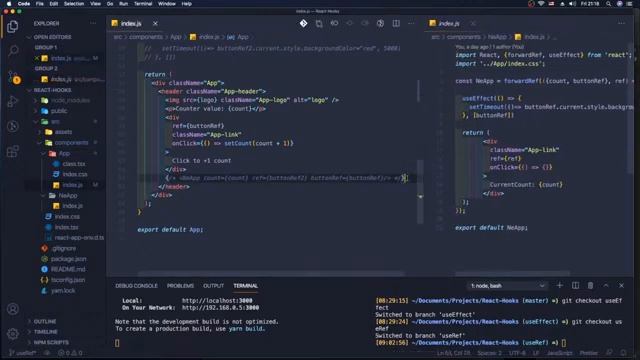Open the Source Control view
This screenshot has height=360, width=640.
[x=13, y=77]
